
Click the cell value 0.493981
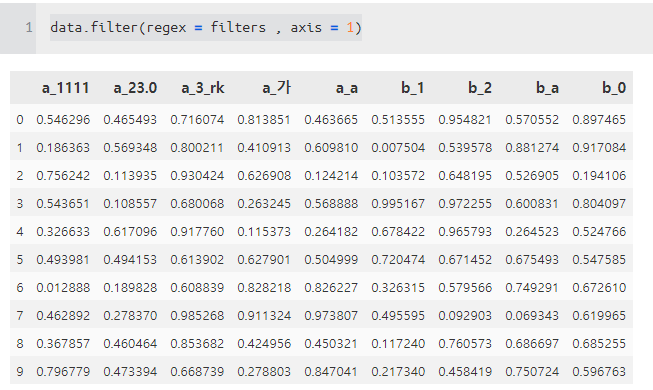point(63,260)
